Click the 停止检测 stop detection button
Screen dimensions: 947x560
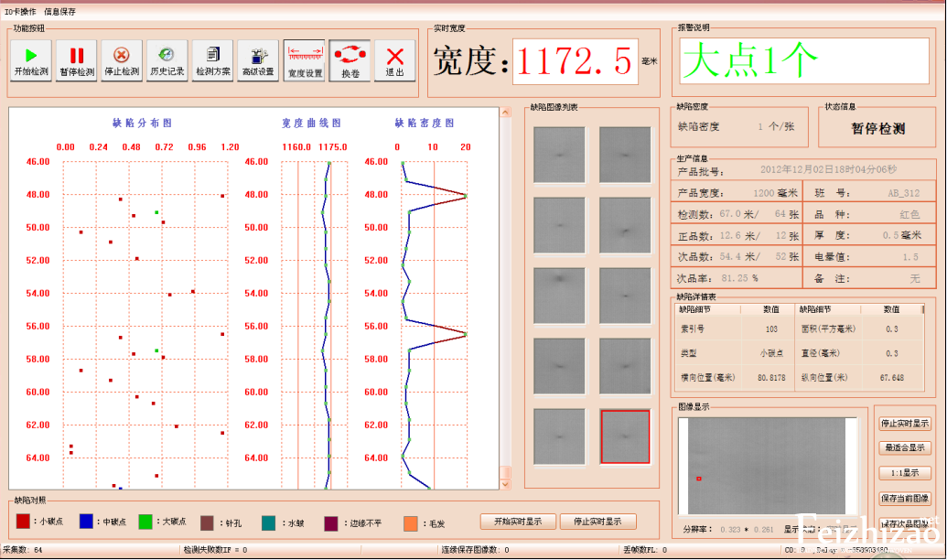point(122,60)
